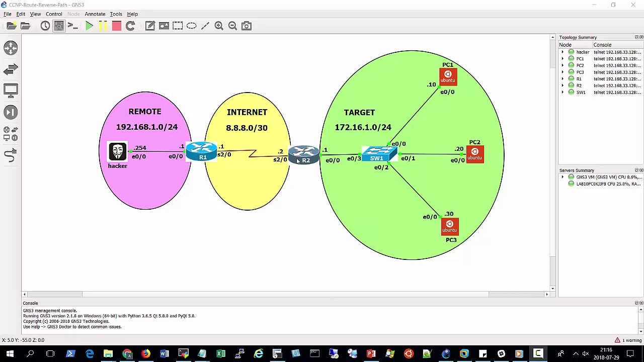The image size is (644, 362).
Task: Click the TARGET 172.16.1.0/24 label
Action: 363,120
